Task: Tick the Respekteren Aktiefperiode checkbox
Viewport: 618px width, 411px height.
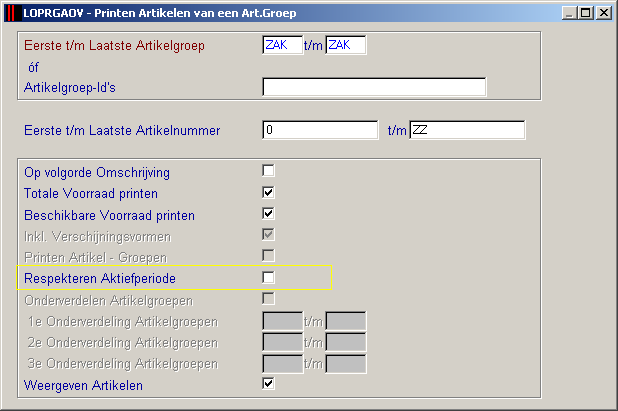Action: tap(268, 277)
